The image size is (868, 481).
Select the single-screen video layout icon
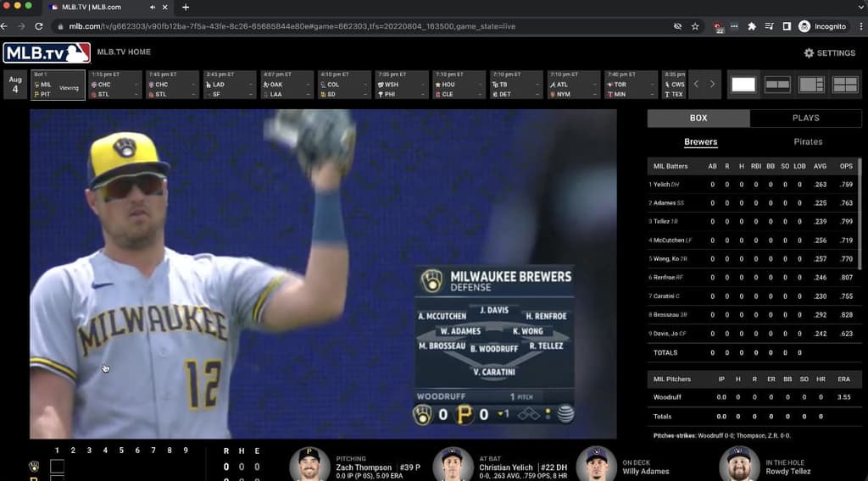pos(743,85)
